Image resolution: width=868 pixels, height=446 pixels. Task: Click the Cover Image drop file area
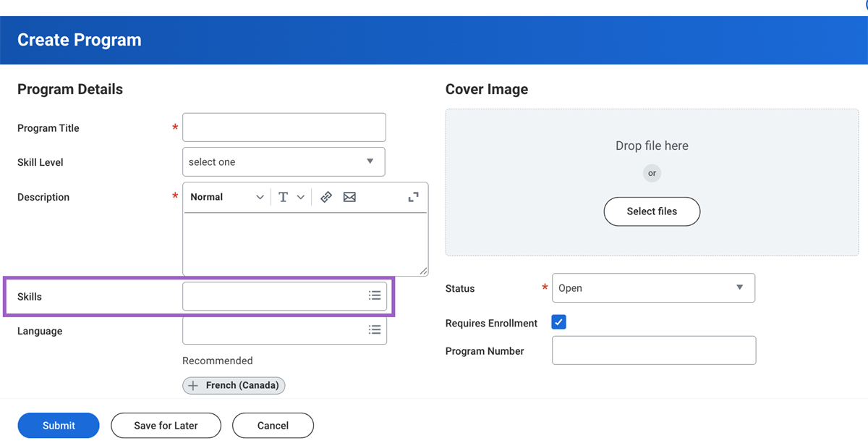[652, 182]
